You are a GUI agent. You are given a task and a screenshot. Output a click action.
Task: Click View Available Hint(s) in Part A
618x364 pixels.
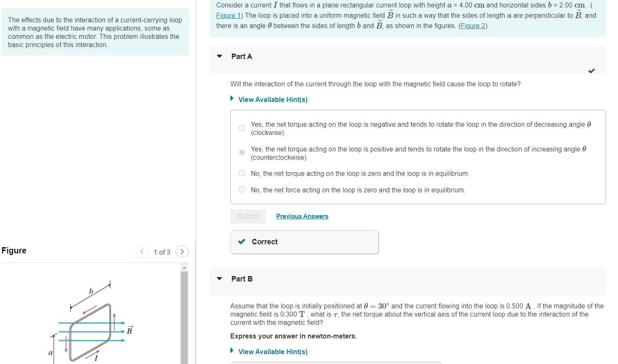click(x=273, y=99)
